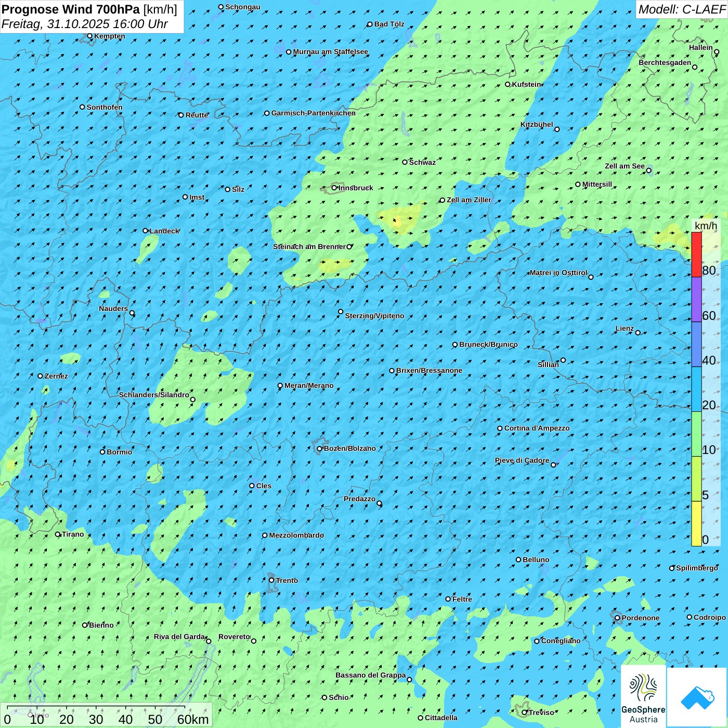Viewport: 728px width, 728px height.
Task: Click the Pordenone city label
Action: (641, 618)
